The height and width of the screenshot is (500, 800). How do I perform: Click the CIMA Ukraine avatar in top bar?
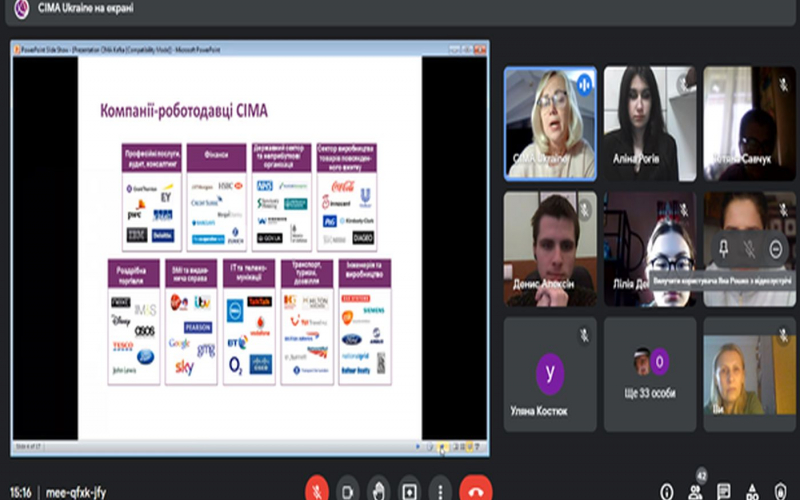[x=21, y=9]
